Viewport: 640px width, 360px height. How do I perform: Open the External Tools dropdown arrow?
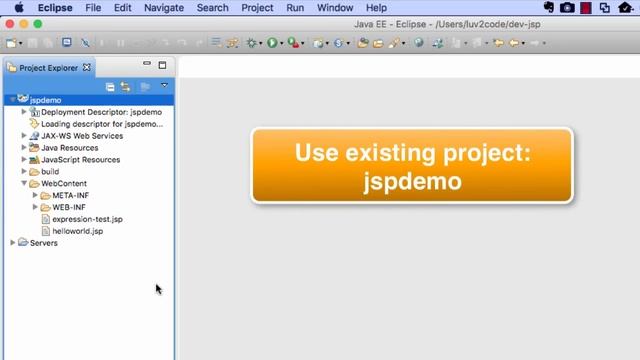click(302, 43)
